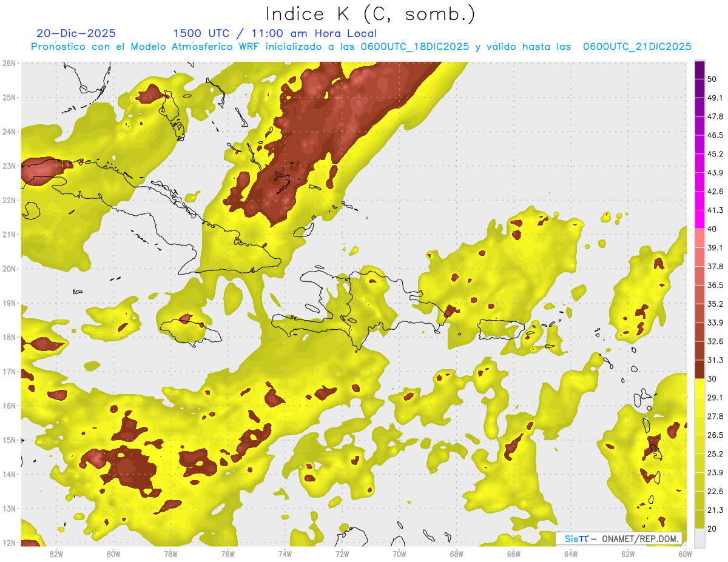Select the date text "20-Dic-2025"
Viewport: 728px width, 562px height.
pyautogui.click(x=76, y=33)
